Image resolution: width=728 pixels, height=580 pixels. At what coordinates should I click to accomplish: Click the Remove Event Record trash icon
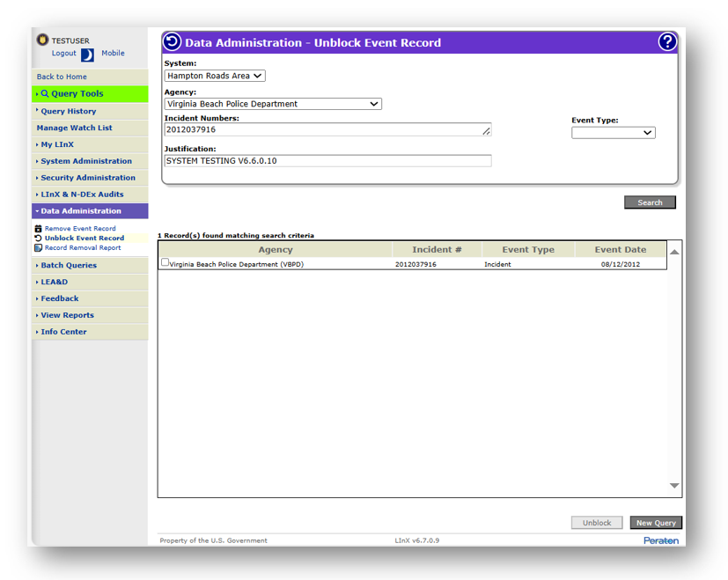click(x=39, y=229)
